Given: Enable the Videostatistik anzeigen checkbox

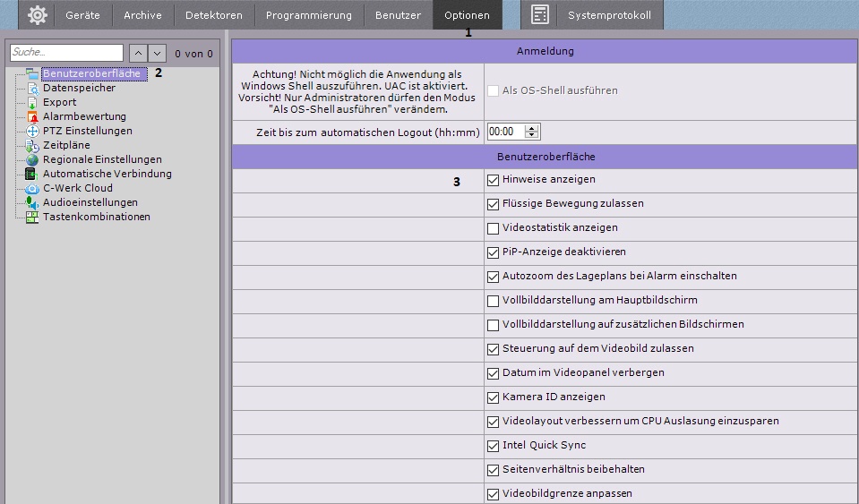Looking at the screenshot, I should [x=493, y=228].
